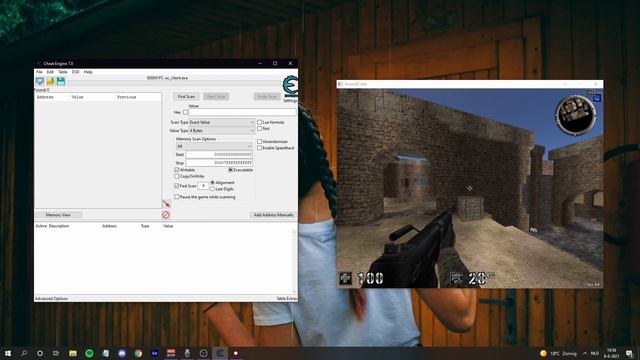Toggle the Executable checkbox
The image size is (640, 360).
230,169
